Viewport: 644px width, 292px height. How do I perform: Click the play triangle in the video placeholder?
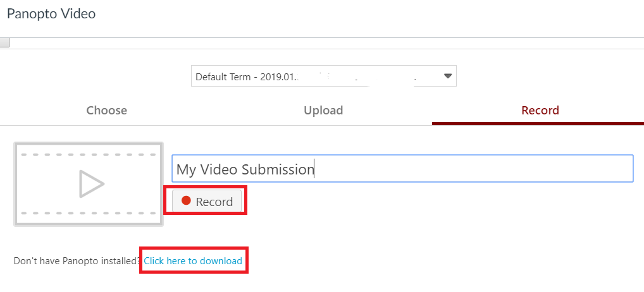[x=91, y=184]
